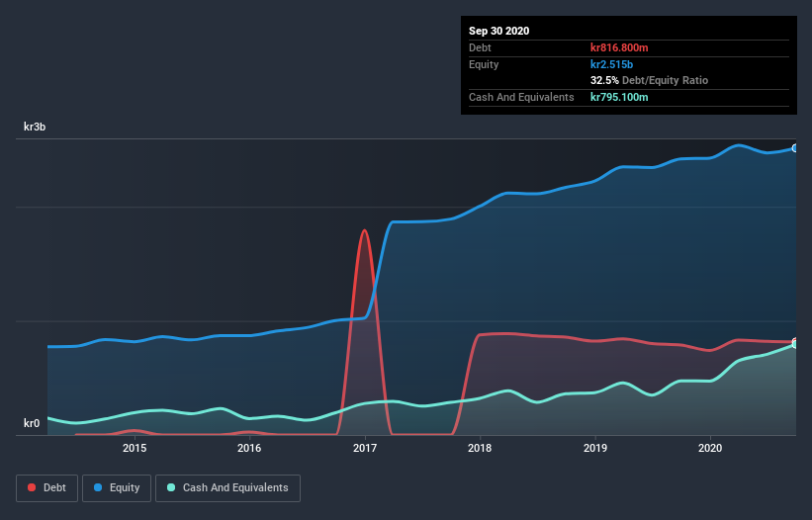Click the 32.5% Debt/Equity Ratio text

[649, 80]
